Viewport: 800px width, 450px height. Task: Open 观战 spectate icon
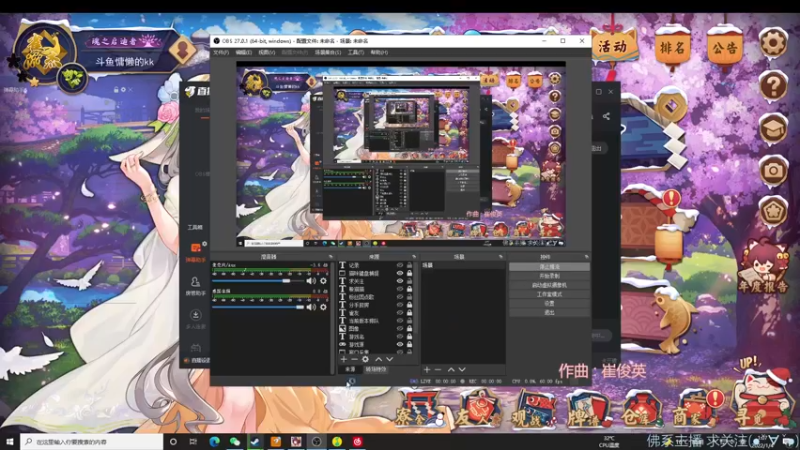point(534,410)
